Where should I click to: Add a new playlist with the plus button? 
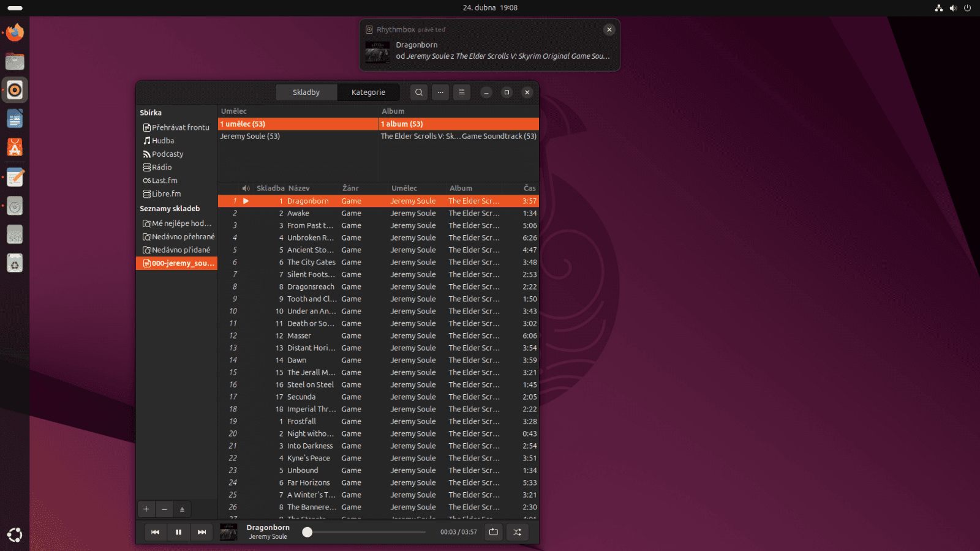tap(146, 509)
